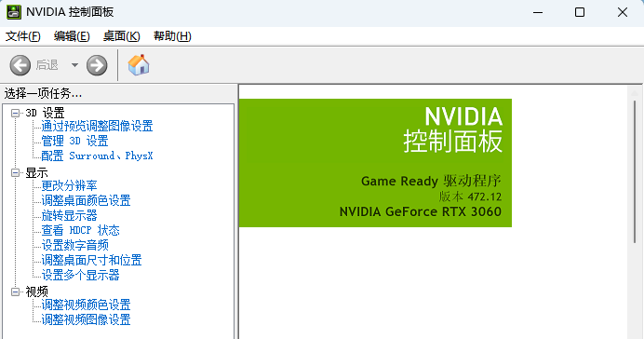Open 更改分辨率 link
The height and width of the screenshot is (339, 644).
[x=69, y=185]
